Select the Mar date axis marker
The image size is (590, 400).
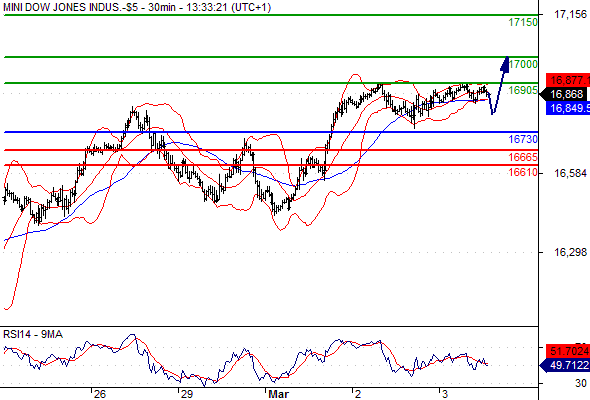coord(278,394)
